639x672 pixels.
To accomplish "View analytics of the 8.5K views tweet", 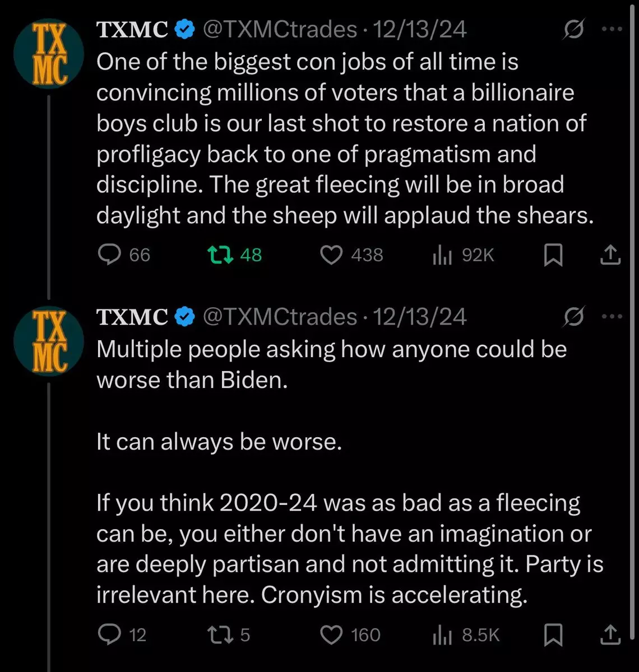I will pos(442,635).
